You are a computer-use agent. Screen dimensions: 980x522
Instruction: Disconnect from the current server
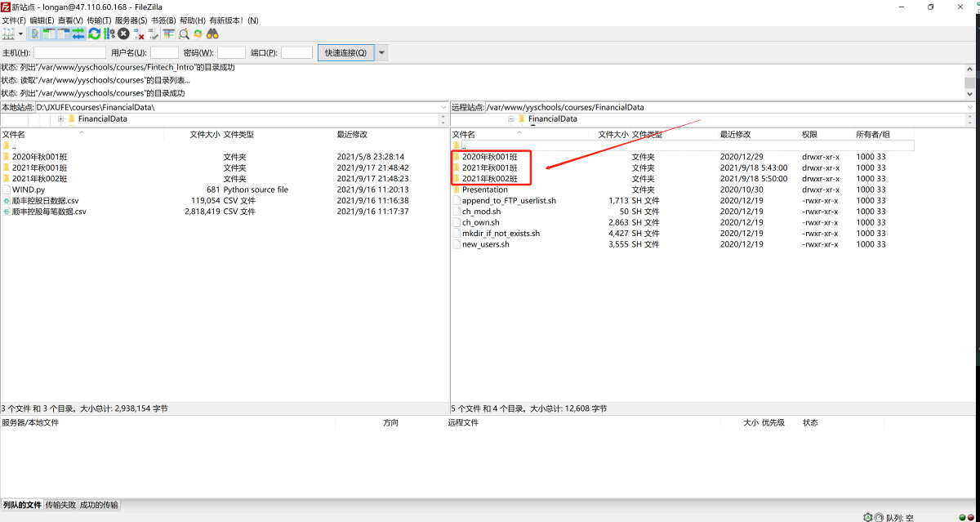coord(138,33)
